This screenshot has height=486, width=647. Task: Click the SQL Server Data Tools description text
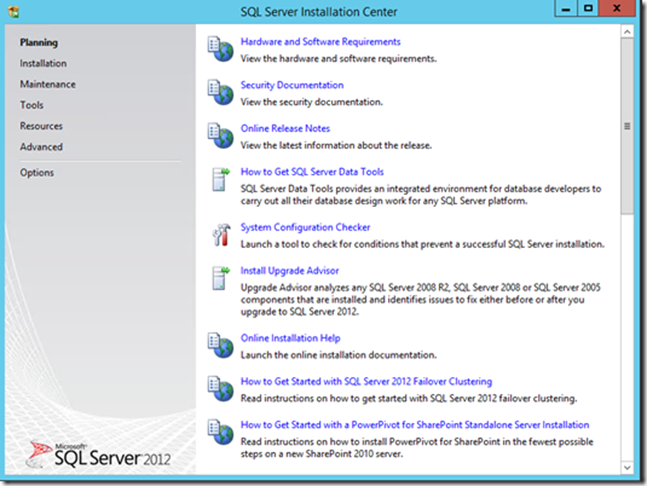point(421,195)
